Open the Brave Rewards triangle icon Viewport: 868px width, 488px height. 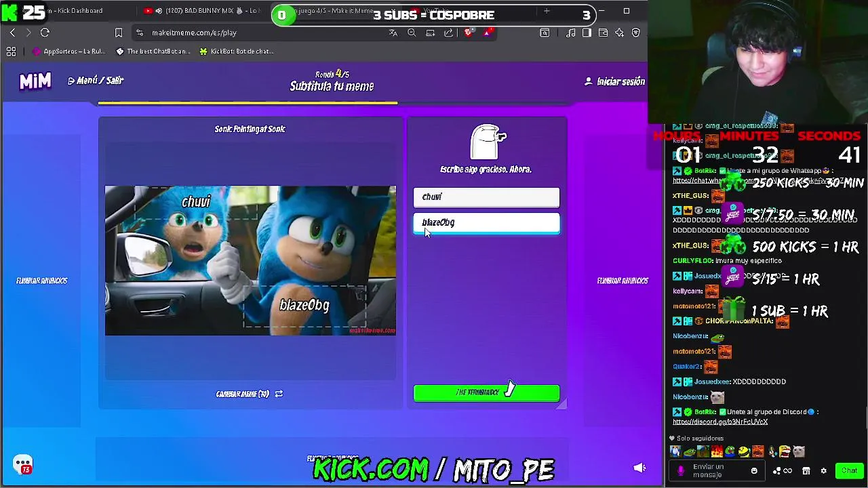coord(487,33)
